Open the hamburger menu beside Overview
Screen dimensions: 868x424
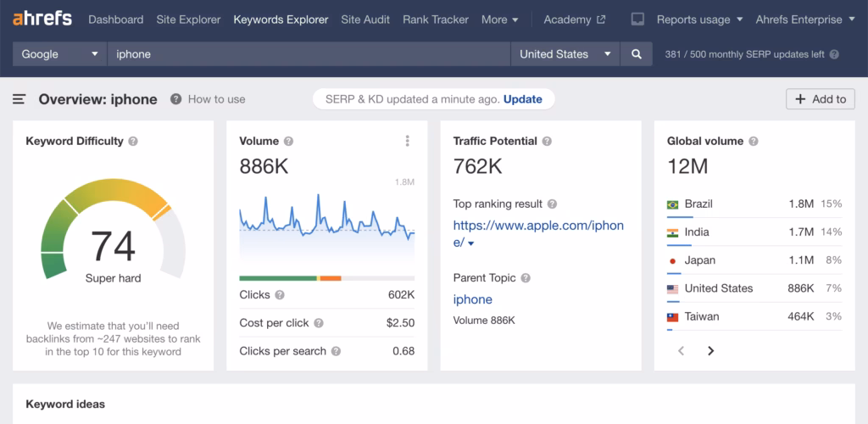pyautogui.click(x=19, y=99)
